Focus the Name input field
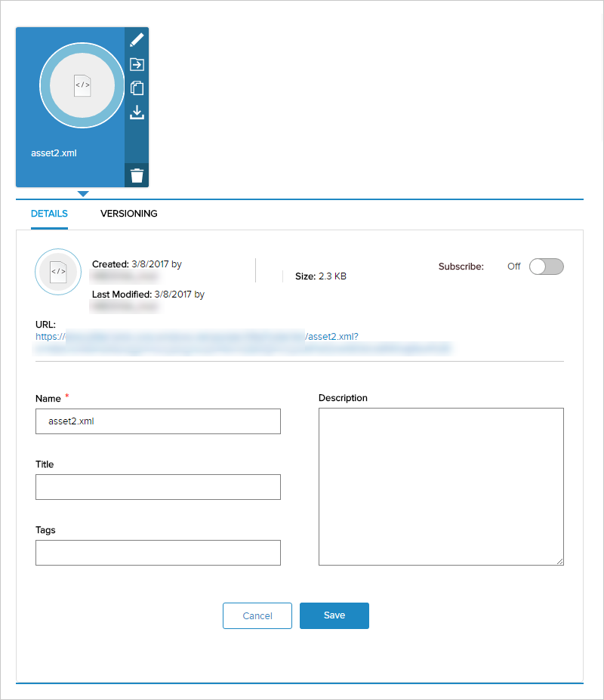604x700 pixels. click(158, 421)
